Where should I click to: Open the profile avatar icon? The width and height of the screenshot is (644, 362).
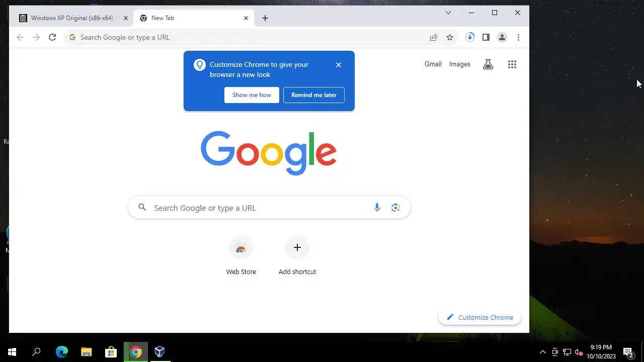coord(502,37)
